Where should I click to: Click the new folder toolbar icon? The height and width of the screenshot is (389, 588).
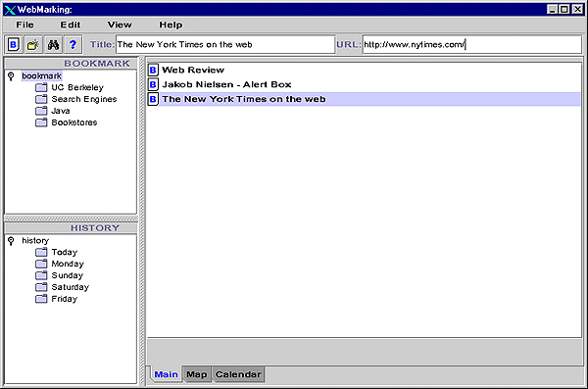pos(33,45)
